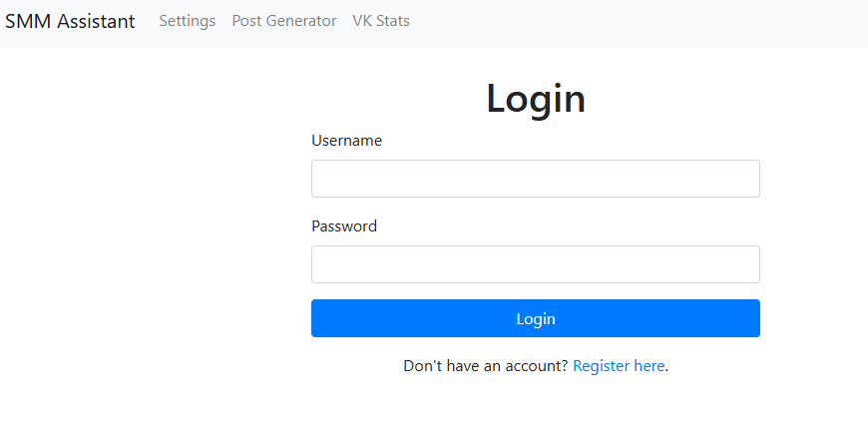Click the "Don't have an account?" text
The height and width of the screenshot is (432, 868).
point(486,366)
